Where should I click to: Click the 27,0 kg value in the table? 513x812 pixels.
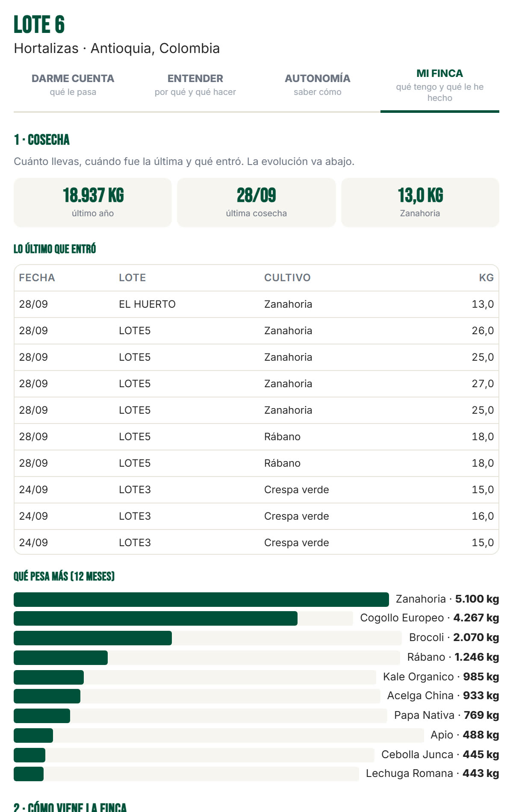click(x=483, y=384)
